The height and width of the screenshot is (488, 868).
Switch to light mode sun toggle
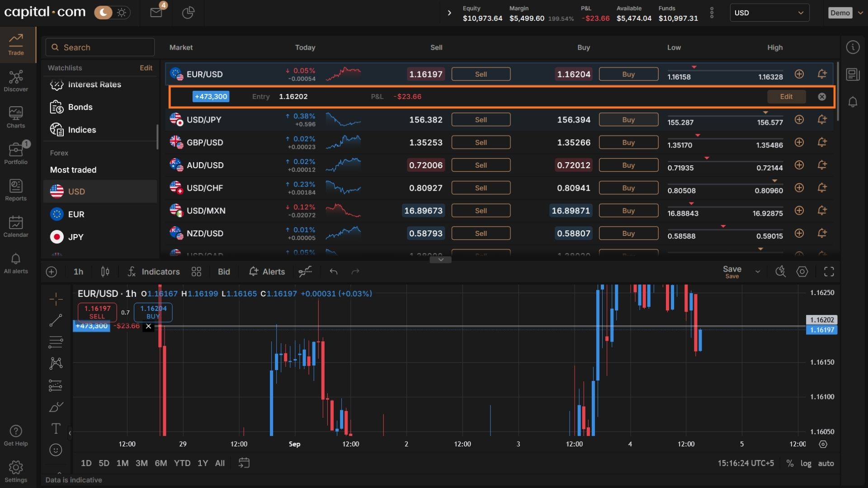122,13
